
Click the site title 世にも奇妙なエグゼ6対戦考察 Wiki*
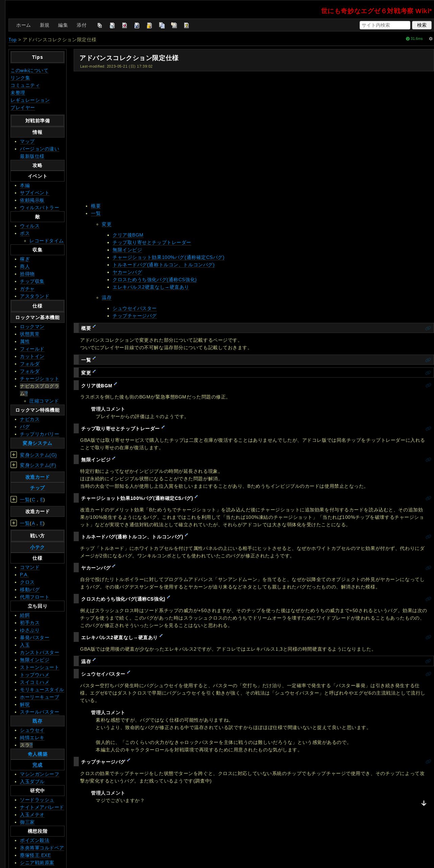pos(376,11)
